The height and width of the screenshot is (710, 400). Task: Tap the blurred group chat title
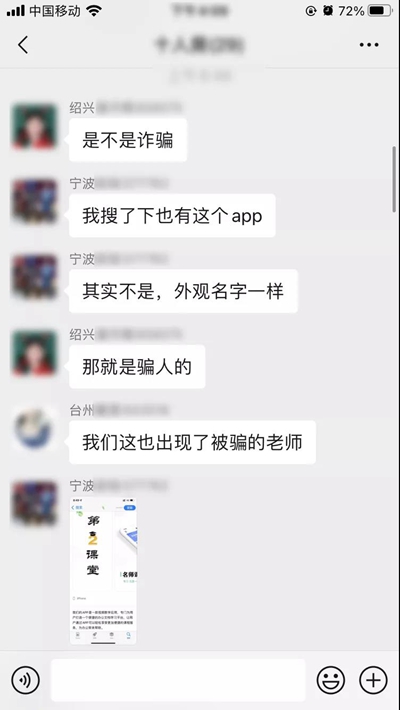[199, 45]
